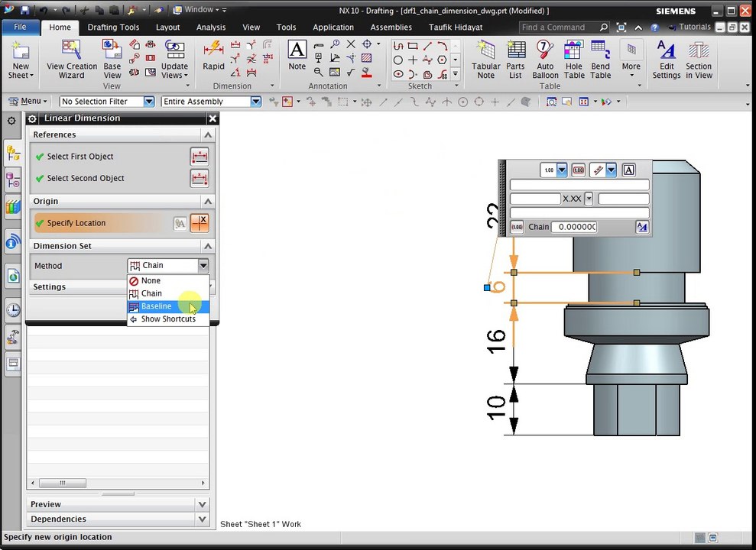Switch to the Layout tab

coord(167,27)
